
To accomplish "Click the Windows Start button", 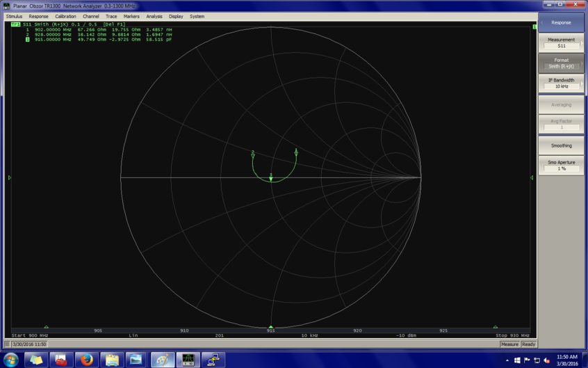I will pyautogui.click(x=10, y=360).
